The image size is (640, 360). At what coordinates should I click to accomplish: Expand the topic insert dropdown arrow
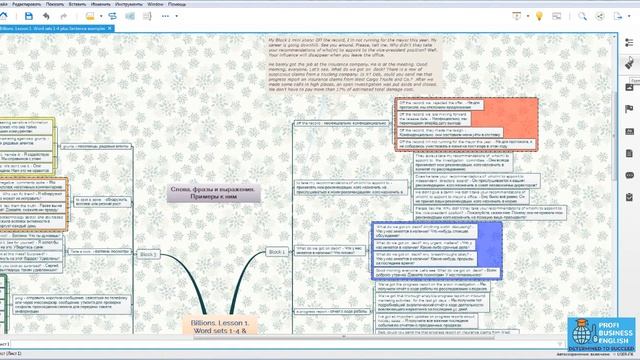click(101, 16)
